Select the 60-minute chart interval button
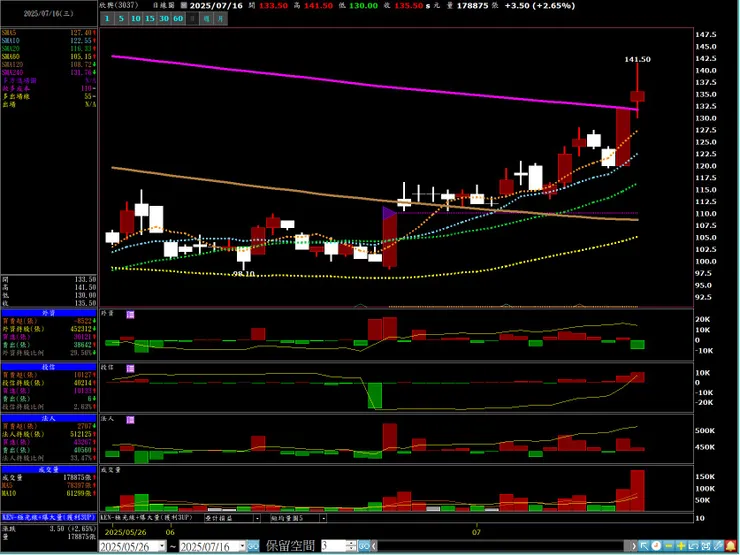 click(x=178, y=18)
